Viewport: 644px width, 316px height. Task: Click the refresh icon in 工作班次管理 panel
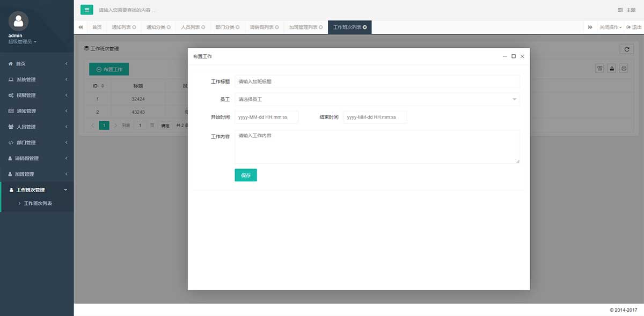click(626, 49)
